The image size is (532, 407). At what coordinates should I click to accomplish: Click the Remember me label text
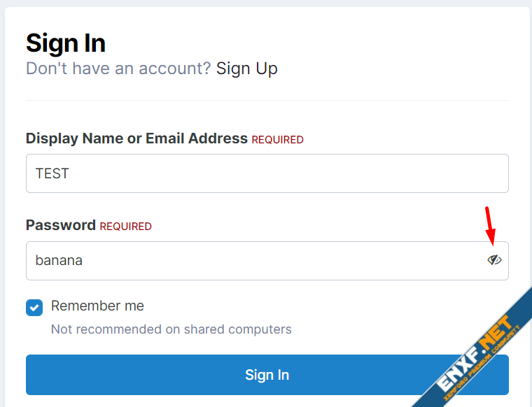tap(97, 306)
